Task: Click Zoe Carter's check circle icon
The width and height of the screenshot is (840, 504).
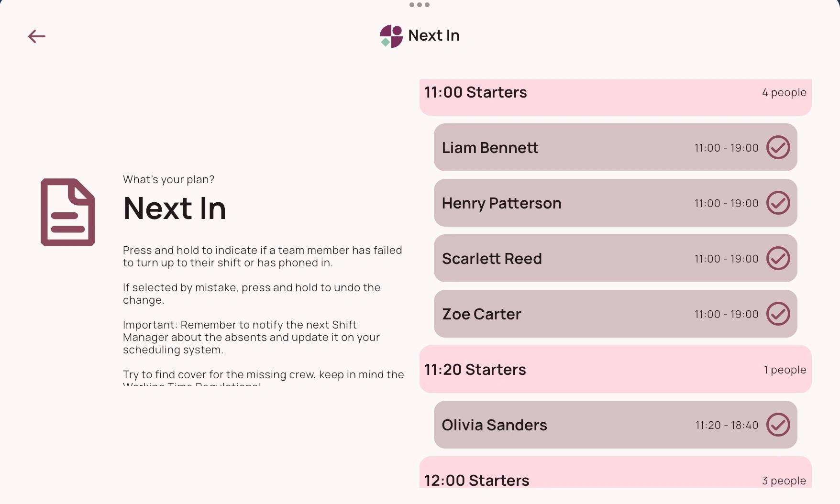Action: click(x=778, y=314)
